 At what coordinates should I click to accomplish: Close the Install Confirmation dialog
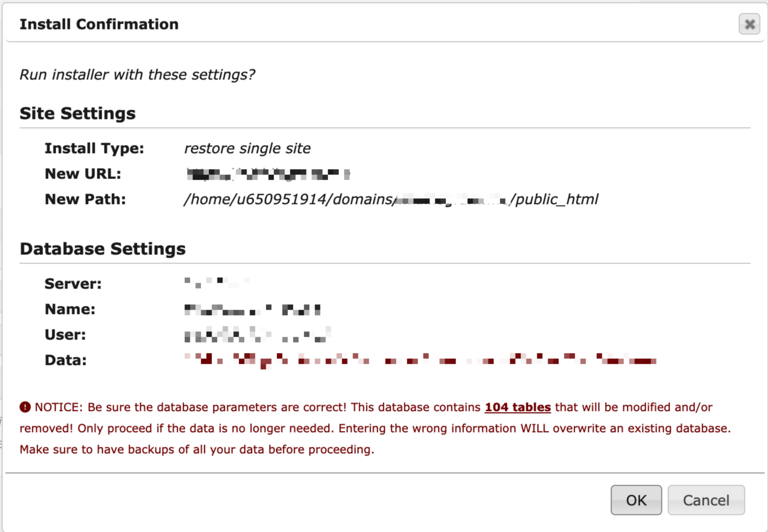point(749,24)
